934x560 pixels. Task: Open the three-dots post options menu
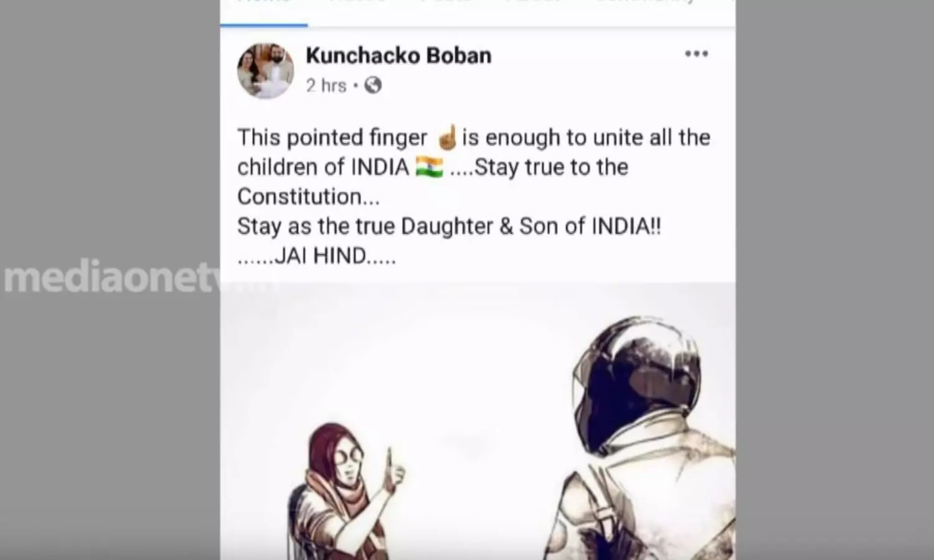coord(696,54)
